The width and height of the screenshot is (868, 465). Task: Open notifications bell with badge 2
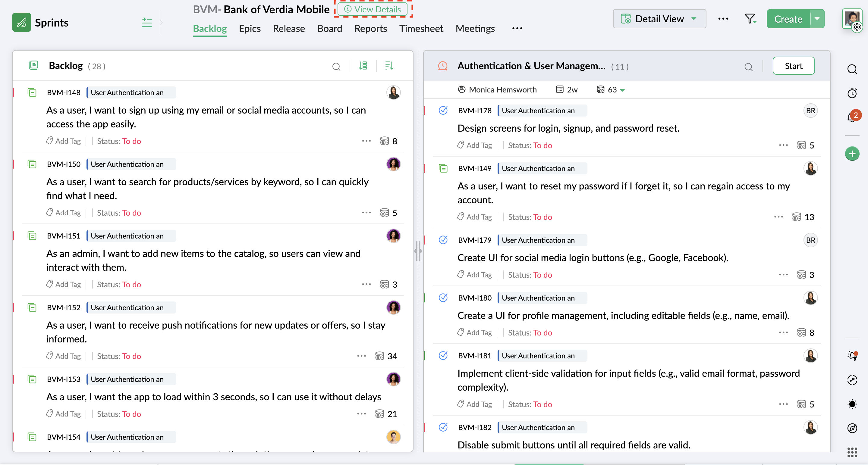point(851,117)
